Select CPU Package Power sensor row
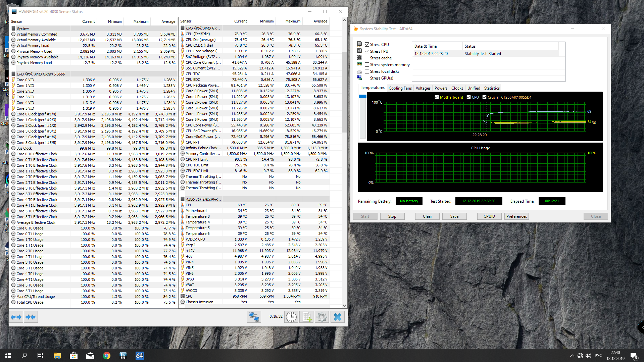Screen dimensions: 644x362 click(254, 85)
